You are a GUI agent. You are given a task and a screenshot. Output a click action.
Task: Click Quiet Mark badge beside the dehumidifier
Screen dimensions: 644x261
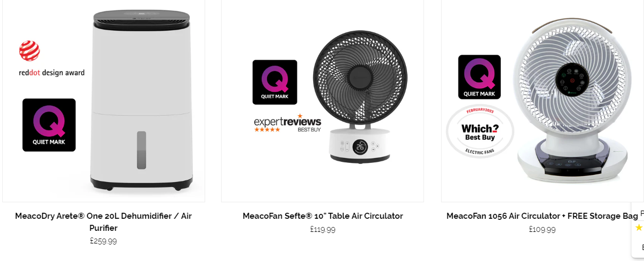pyautogui.click(x=49, y=125)
